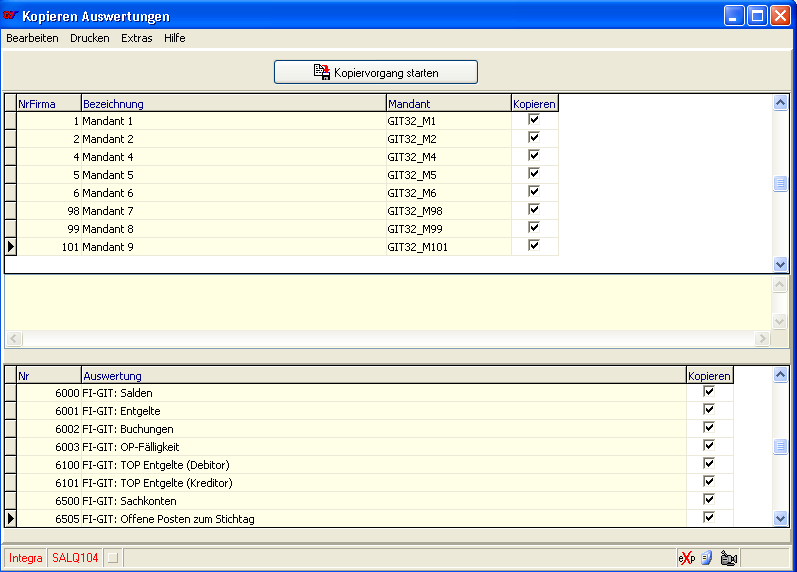
Task: Click the small gray box in status bar
Action: tap(113, 558)
